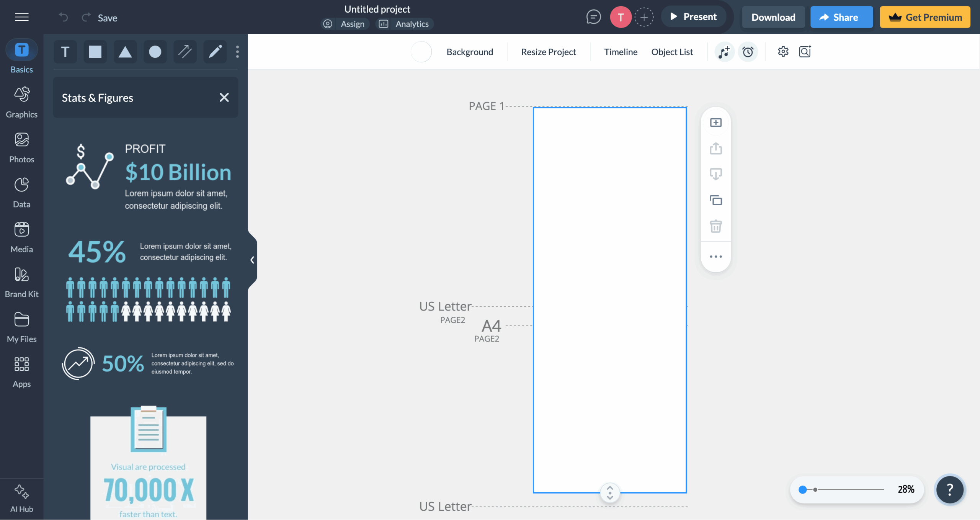The height and width of the screenshot is (520, 980).
Task: Move page down icon
Action: (x=715, y=174)
